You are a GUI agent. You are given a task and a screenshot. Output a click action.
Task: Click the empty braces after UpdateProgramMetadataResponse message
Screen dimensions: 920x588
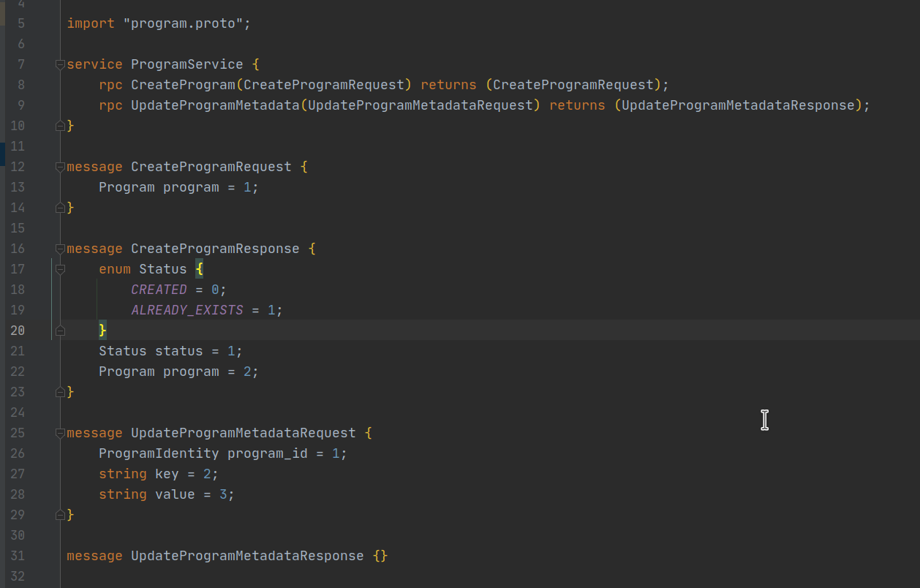(x=380, y=556)
